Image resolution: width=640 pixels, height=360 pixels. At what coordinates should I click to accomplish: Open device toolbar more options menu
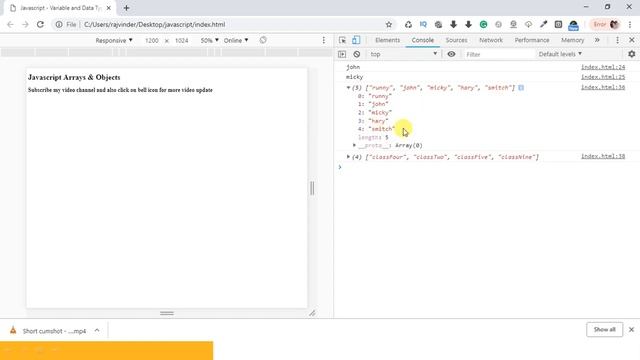click(x=324, y=40)
